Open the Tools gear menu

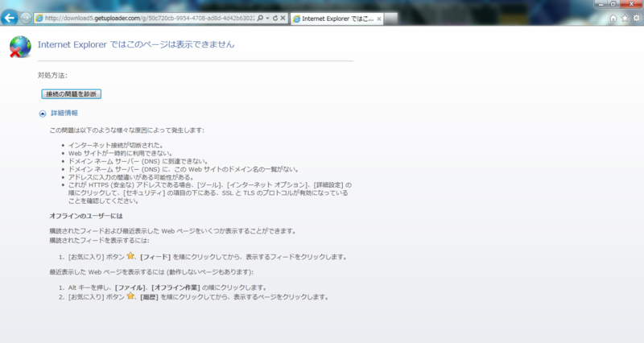tap(636, 18)
